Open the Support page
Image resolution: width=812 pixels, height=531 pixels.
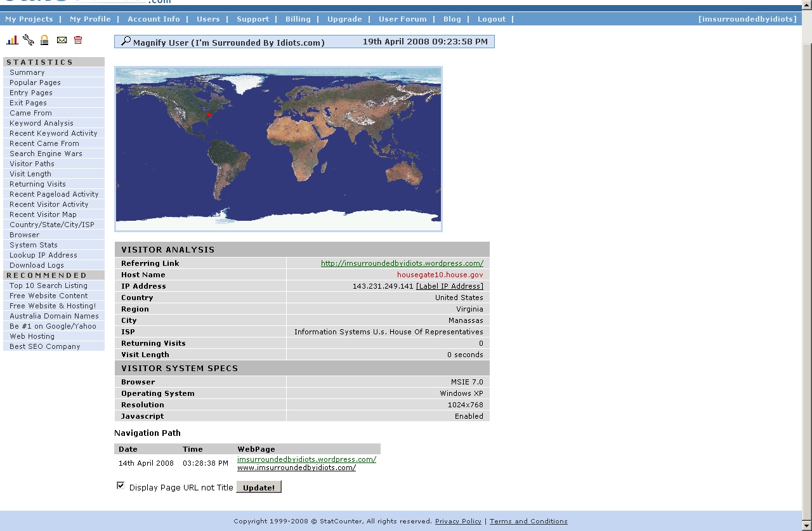point(253,19)
